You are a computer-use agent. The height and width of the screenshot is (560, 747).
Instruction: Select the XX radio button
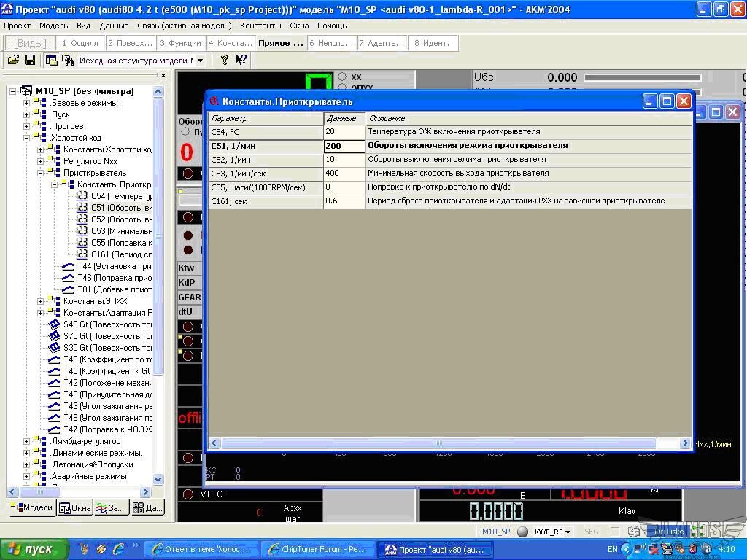pos(342,77)
